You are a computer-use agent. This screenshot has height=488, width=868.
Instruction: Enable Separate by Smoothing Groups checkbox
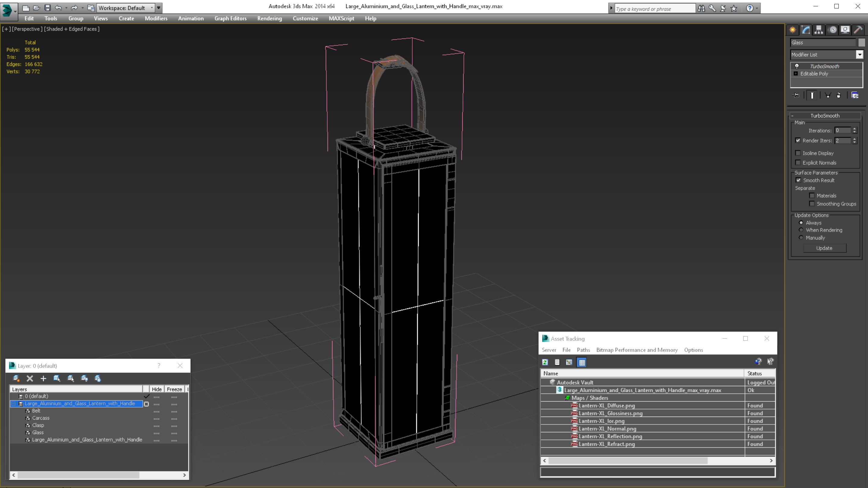[812, 204]
